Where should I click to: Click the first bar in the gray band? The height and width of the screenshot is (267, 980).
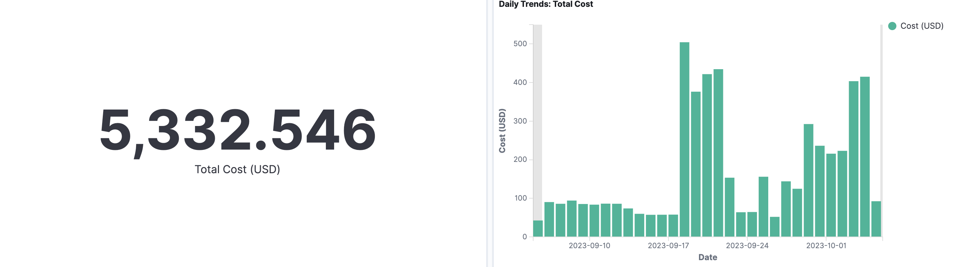[538, 228]
